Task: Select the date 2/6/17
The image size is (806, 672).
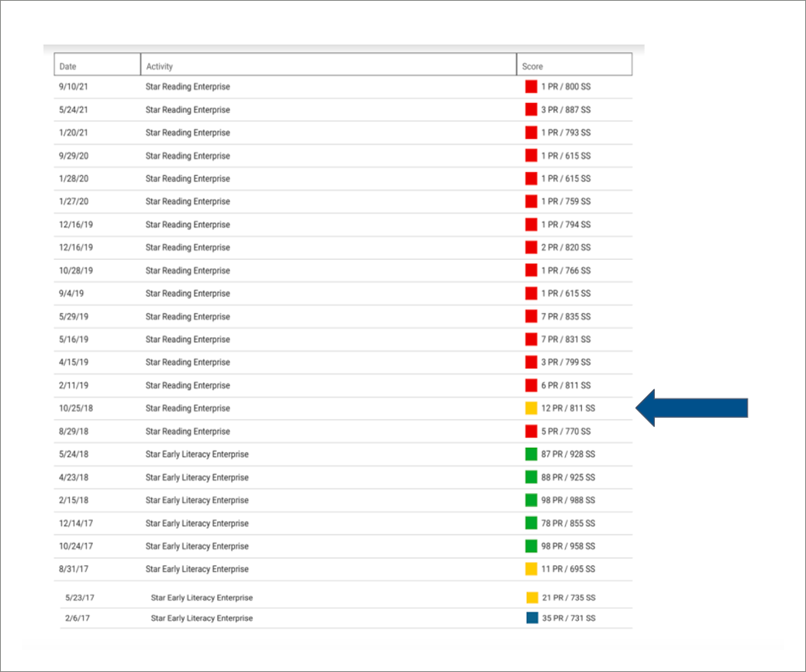Action: [77, 618]
